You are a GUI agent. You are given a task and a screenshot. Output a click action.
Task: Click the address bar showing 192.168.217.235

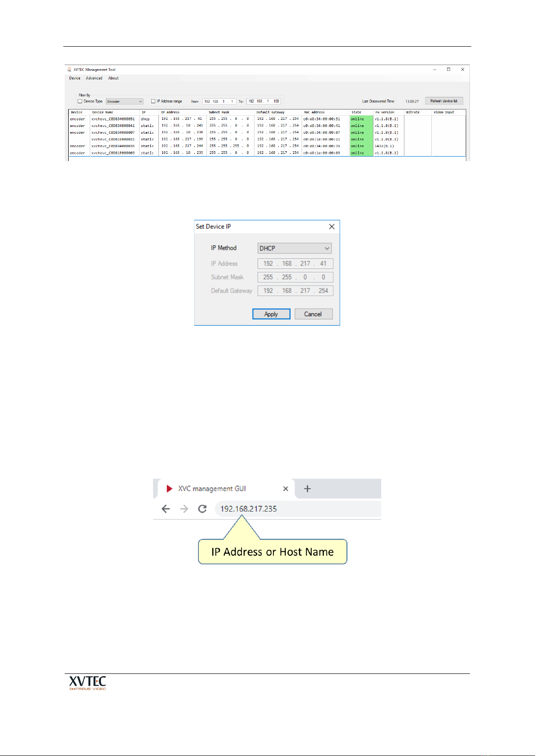pos(298,509)
